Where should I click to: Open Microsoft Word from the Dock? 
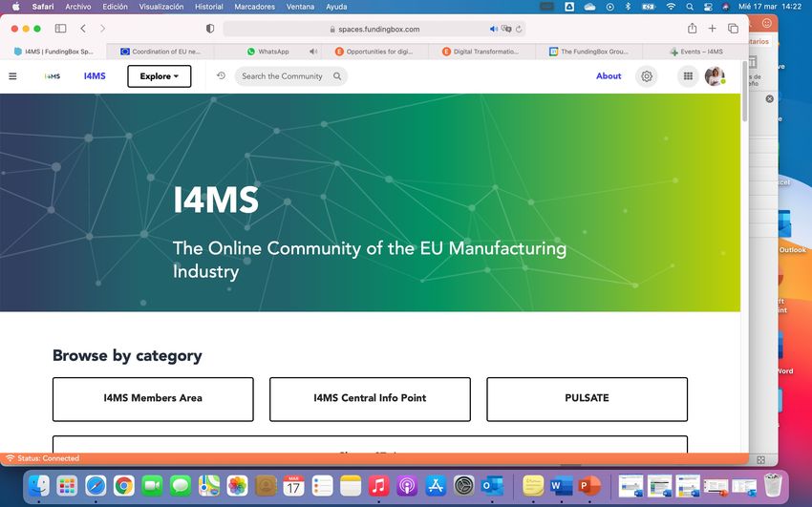(562, 486)
